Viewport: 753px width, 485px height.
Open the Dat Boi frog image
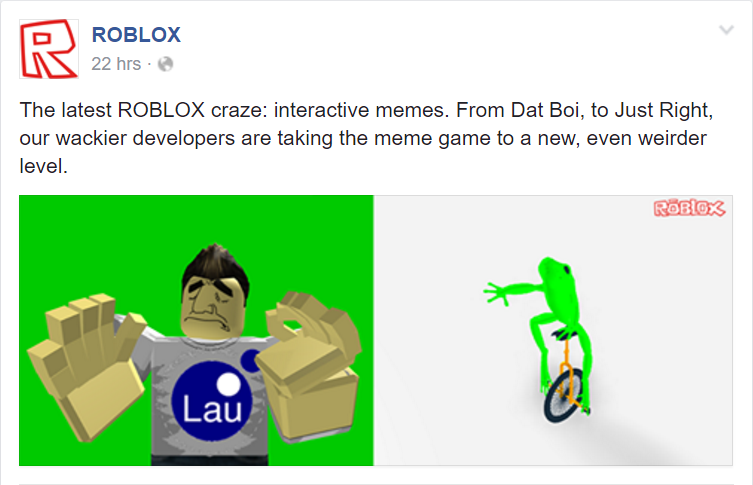tap(553, 330)
